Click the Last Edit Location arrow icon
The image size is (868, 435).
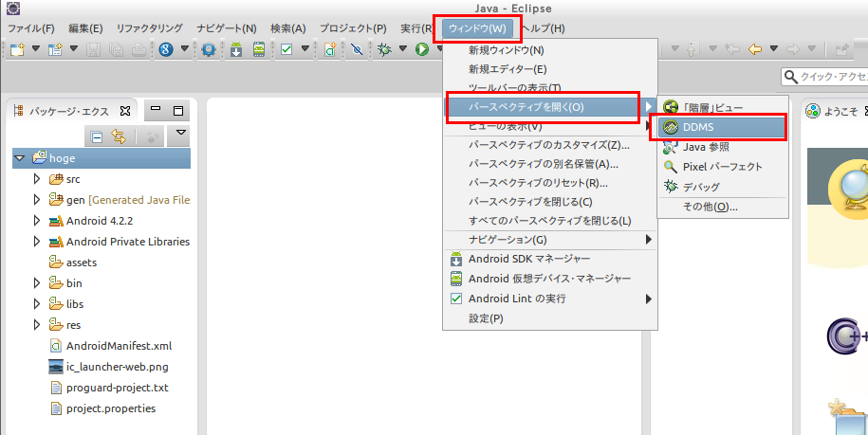pyautogui.click(x=732, y=49)
